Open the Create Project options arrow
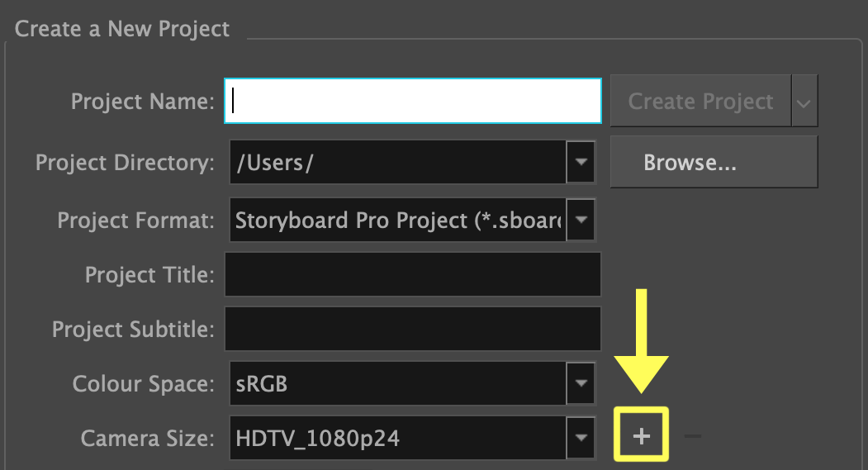Viewport: 868px width, 470px height. click(804, 102)
